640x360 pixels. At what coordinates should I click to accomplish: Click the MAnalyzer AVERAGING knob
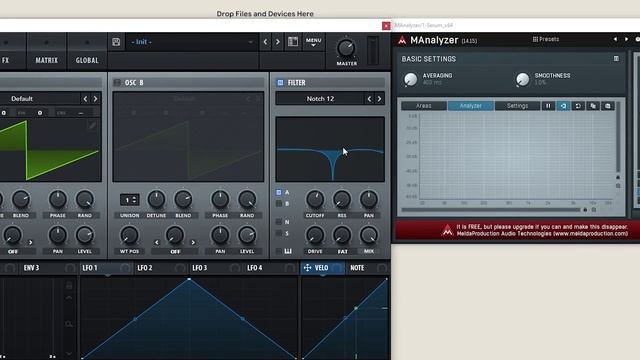(411, 79)
